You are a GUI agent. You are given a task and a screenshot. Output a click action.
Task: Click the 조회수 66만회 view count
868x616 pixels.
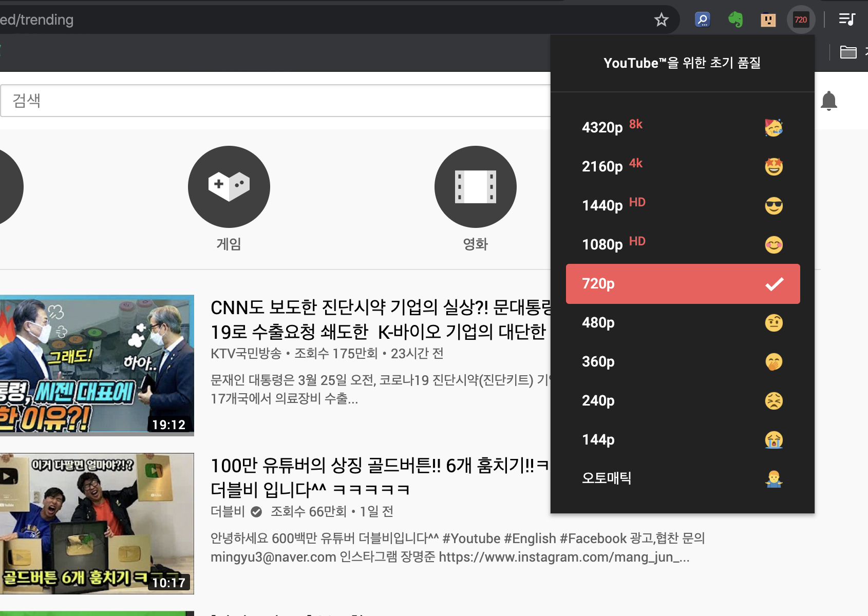pyautogui.click(x=309, y=512)
